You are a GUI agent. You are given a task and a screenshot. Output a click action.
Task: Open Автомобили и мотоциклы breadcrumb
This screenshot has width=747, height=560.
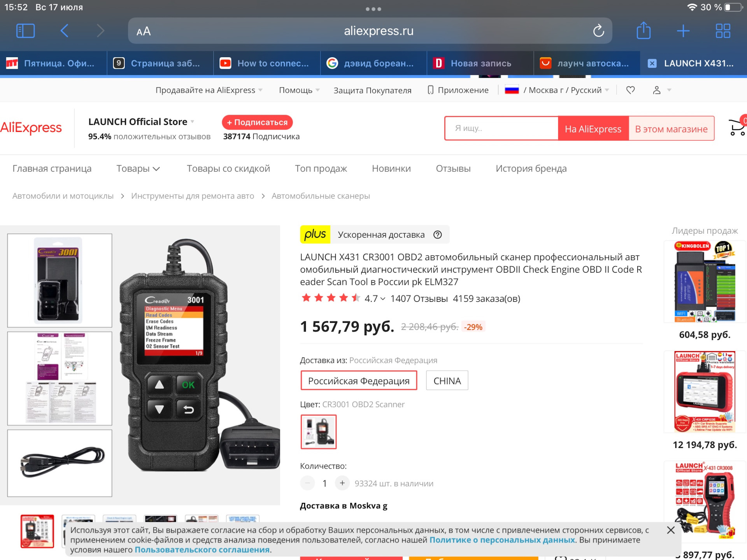pyautogui.click(x=63, y=196)
